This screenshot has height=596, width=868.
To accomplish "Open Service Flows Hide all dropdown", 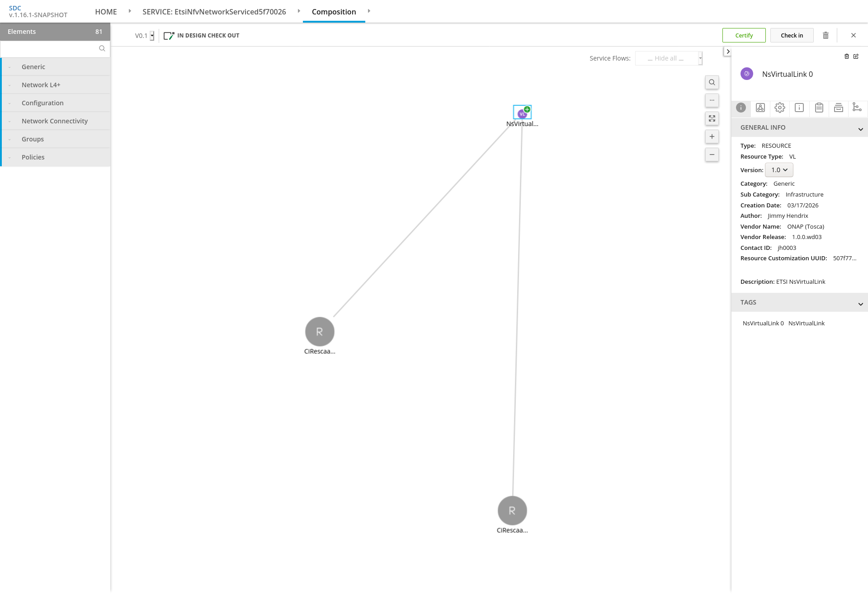I will [669, 58].
